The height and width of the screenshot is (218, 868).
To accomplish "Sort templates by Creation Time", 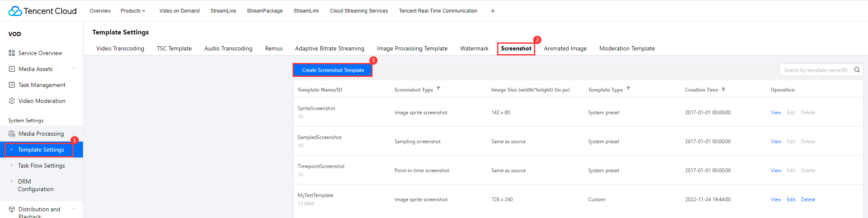I will [x=723, y=89].
